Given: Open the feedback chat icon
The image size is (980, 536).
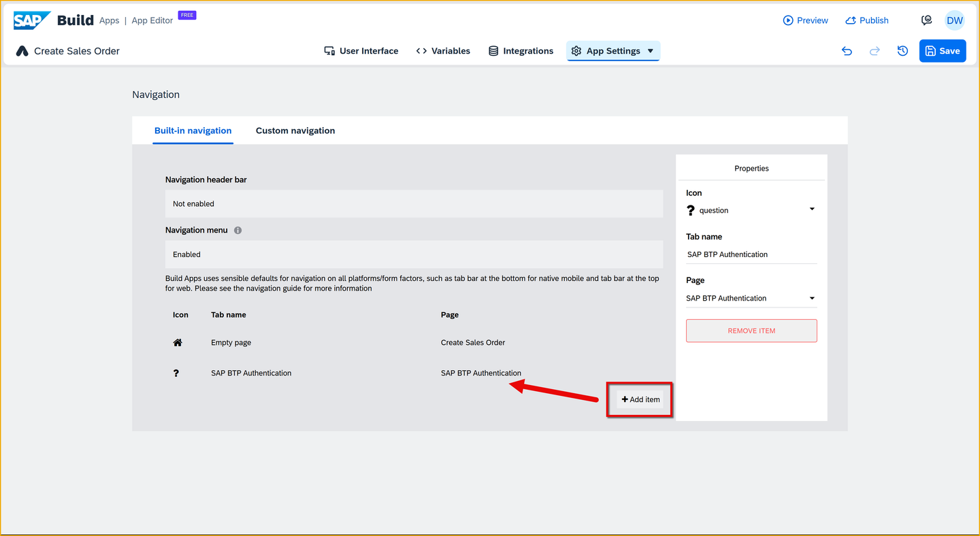Looking at the screenshot, I should tap(926, 20).
